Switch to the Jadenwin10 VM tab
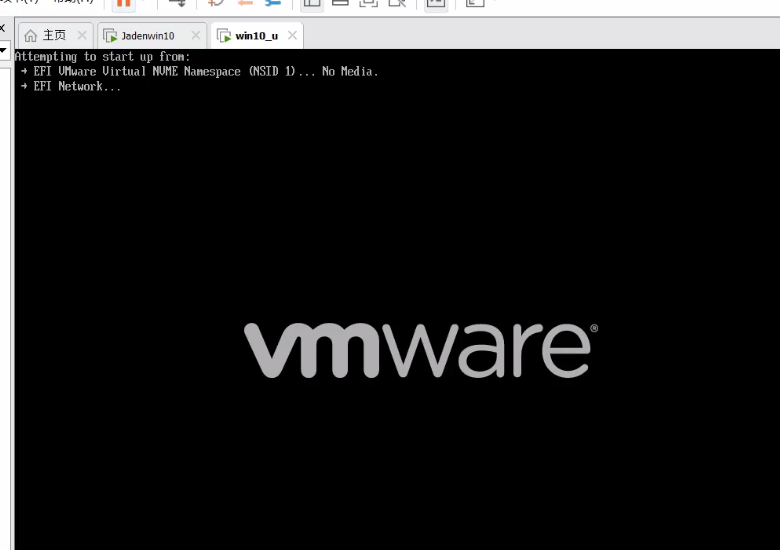The image size is (780, 550). [x=152, y=35]
